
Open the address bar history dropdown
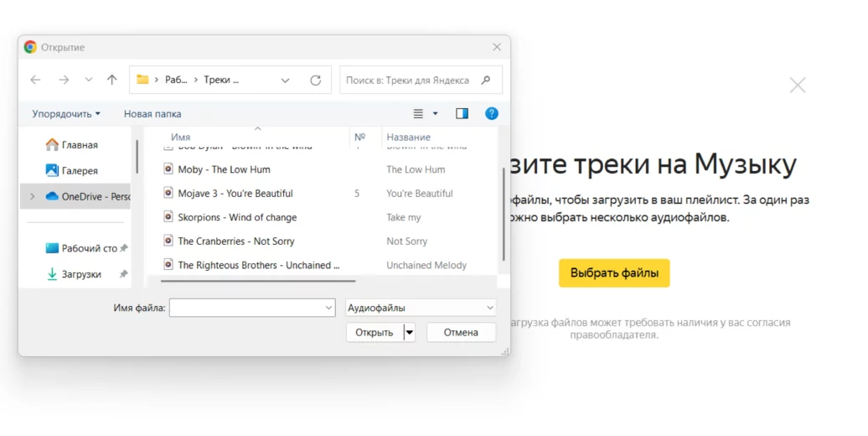pos(285,80)
